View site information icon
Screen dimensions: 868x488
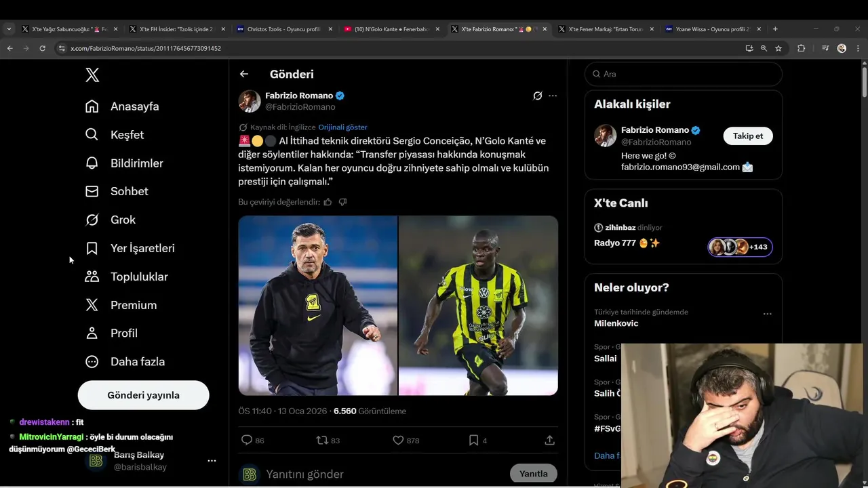(x=62, y=48)
